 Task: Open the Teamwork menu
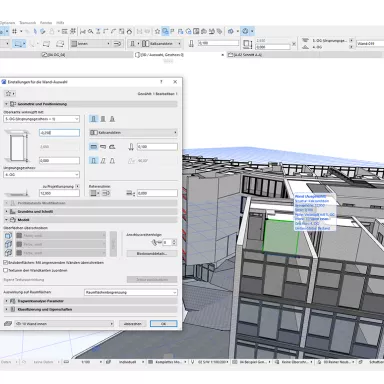coord(27,23)
